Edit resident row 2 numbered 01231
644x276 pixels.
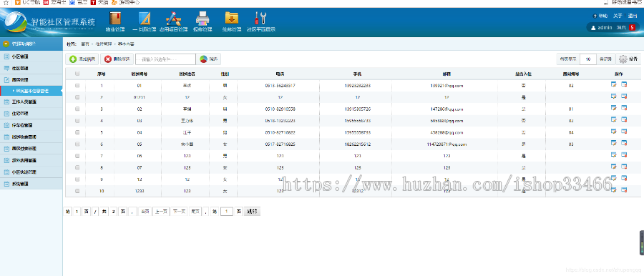pyautogui.click(x=614, y=96)
